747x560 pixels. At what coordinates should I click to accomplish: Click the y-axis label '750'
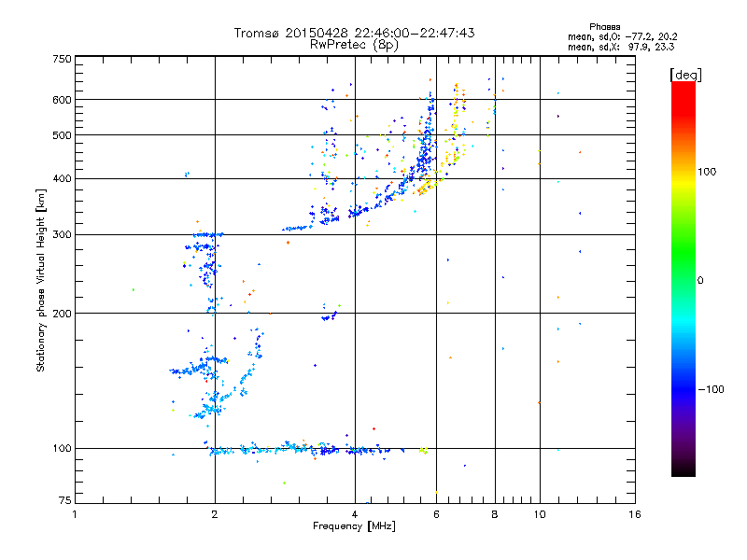(x=63, y=59)
